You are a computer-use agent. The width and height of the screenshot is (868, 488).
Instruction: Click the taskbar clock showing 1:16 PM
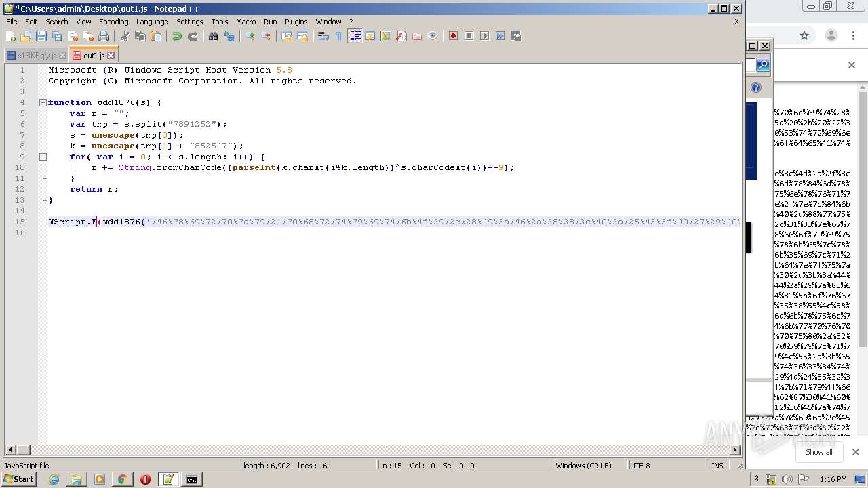click(833, 479)
